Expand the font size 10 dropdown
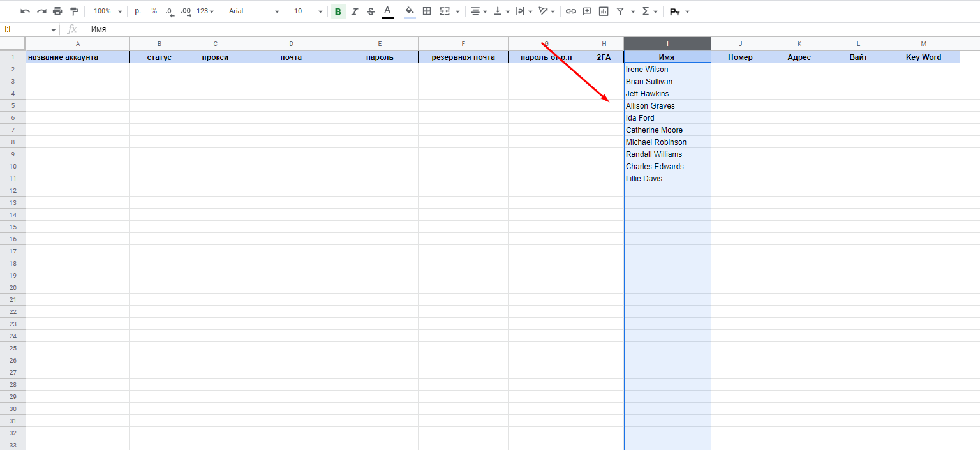The width and height of the screenshot is (980, 450). (308, 11)
